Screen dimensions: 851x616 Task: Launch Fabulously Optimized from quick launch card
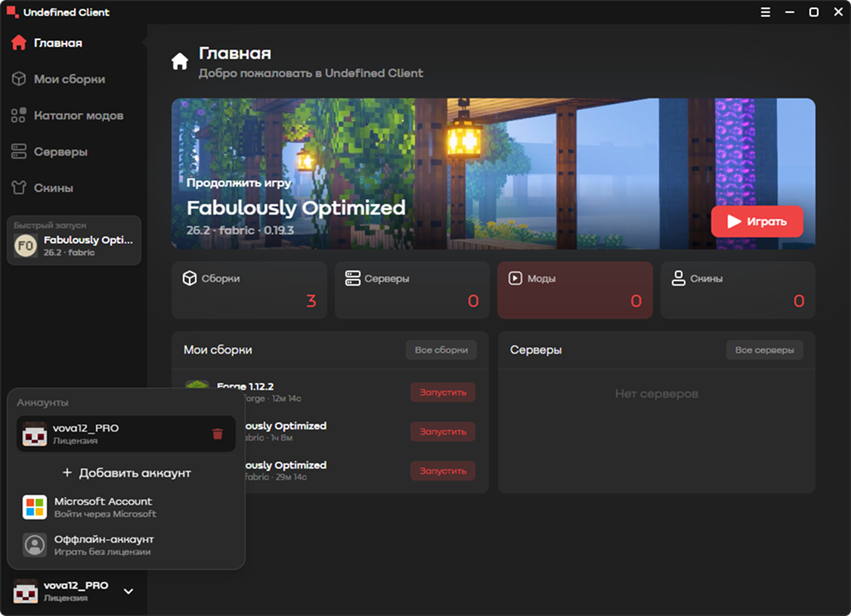(x=74, y=240)
